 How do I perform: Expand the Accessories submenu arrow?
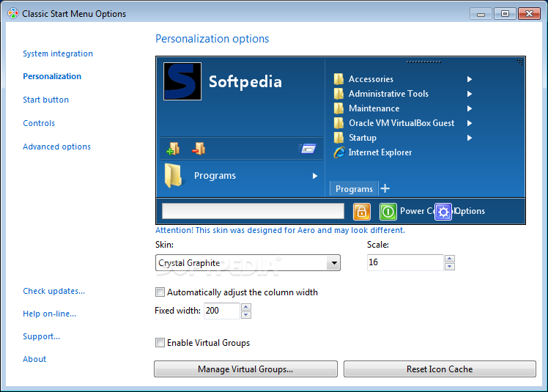coord(470,79)
